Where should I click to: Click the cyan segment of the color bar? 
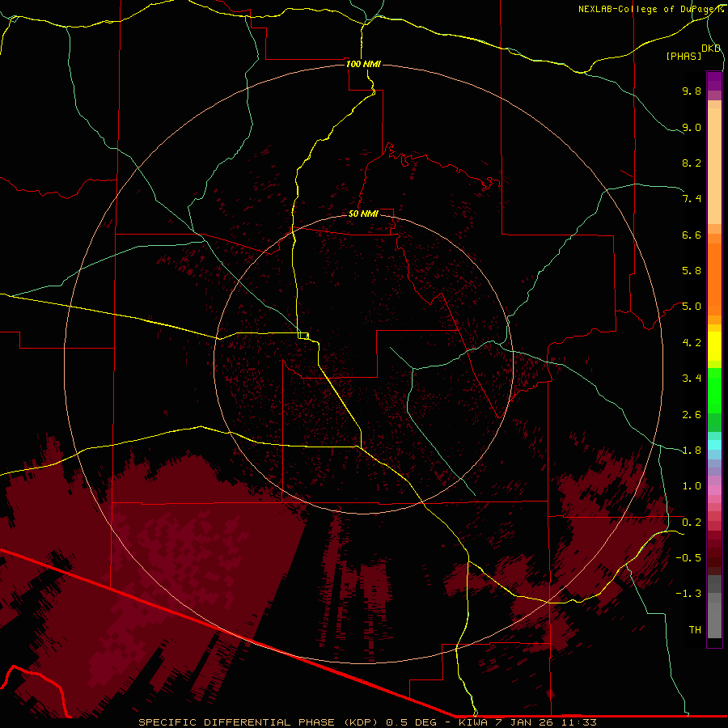pyautogui.click(x=714, y=445)
